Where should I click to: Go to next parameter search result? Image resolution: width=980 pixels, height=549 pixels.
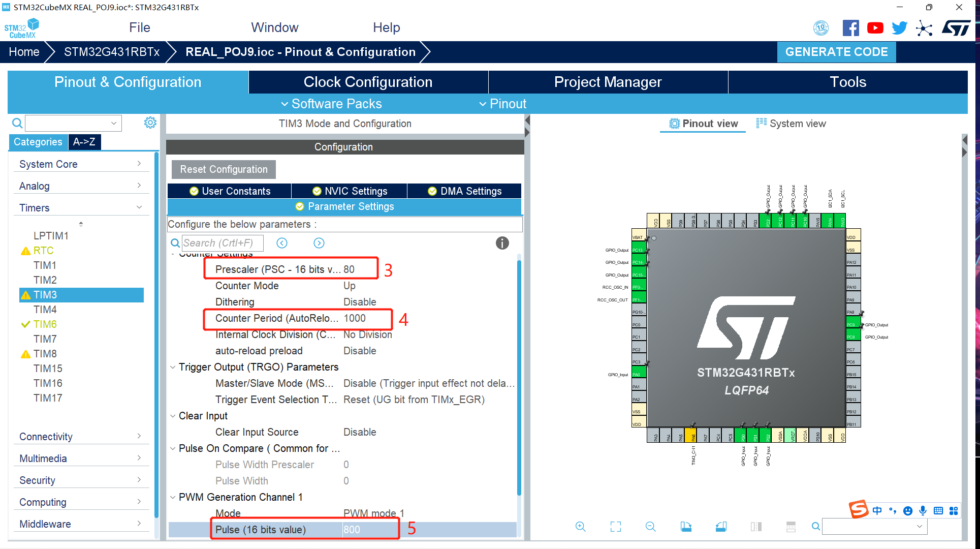pos(319,243)
